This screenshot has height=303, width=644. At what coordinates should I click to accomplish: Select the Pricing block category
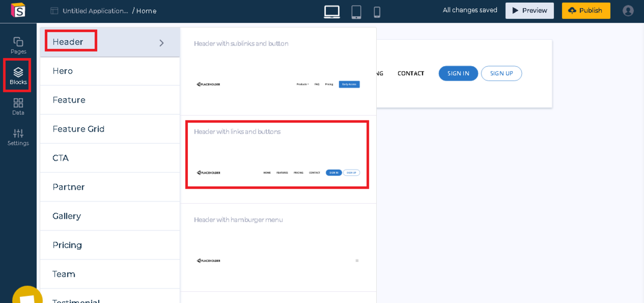[110, 245]
